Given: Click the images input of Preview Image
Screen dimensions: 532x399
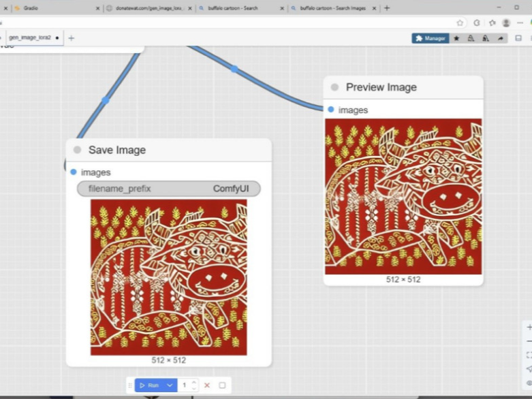Looking at the screenshot, I should pos(331,110).
